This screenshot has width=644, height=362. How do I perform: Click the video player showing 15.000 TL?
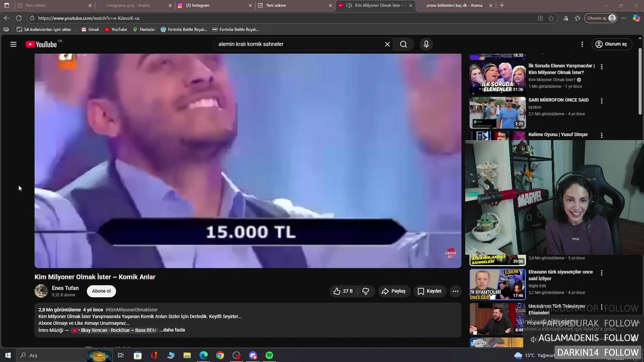[x=248, y=161]
